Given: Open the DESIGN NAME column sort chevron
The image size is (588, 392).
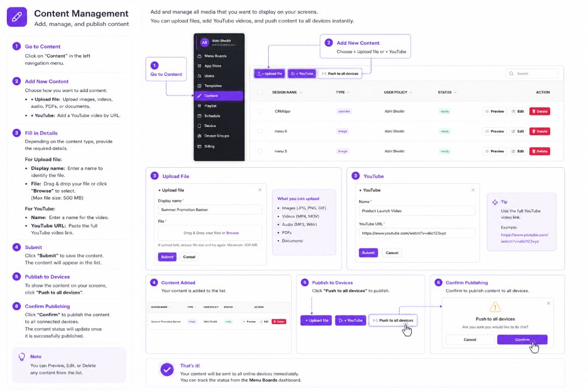Looking at the screenshot, I should (x=300, y=93).
